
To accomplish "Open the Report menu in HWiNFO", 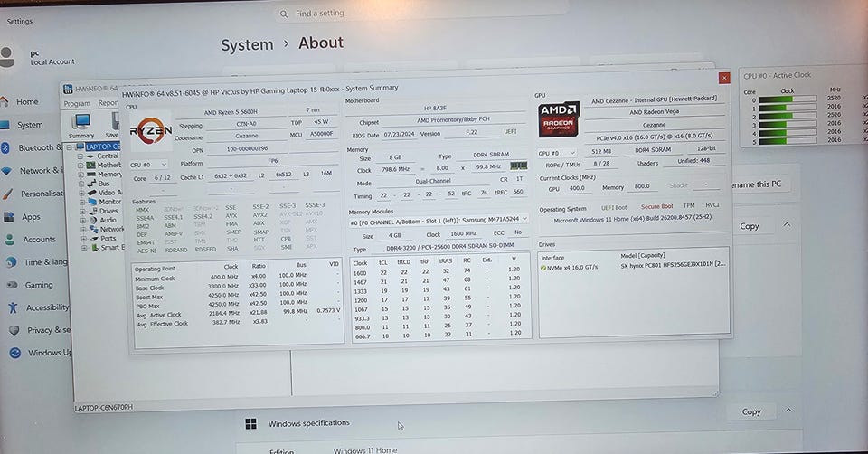I will [x=108, y=103].
